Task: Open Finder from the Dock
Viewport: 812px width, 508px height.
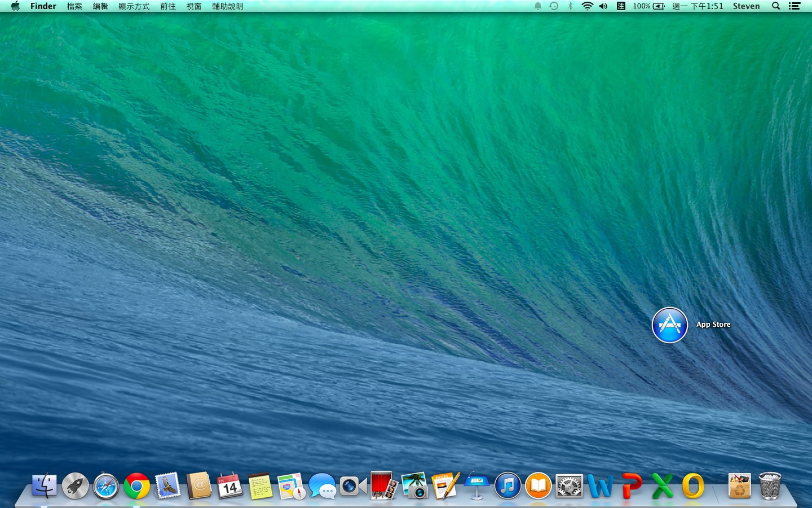Action: pyautogui.click(x=44, y=485)
